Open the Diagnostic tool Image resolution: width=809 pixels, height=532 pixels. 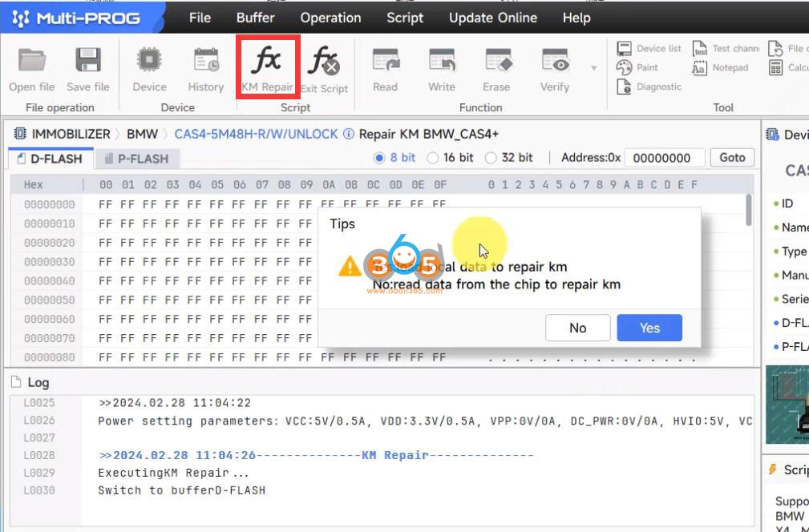(x=649, y=87)
